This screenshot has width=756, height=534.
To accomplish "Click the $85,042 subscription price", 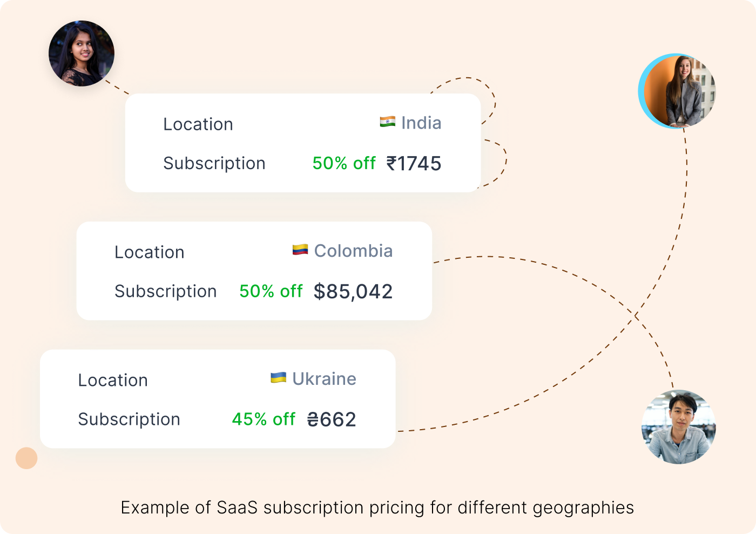I will coord(353,291).
